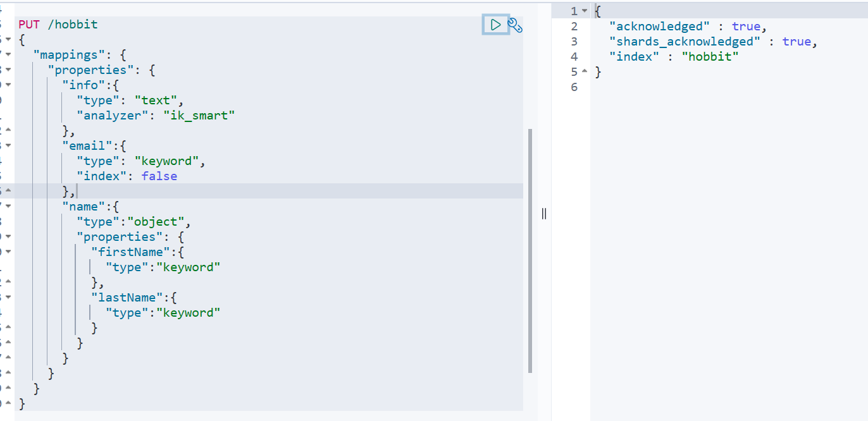The height and width of the screenshot is (421, 868).
Task: Click the "analyzer" key in editor
Action: point(113,116)
